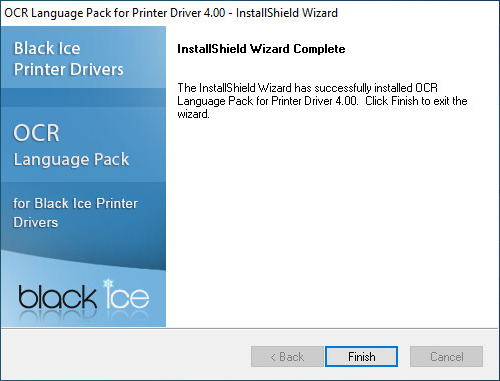Click the Finish button to exit wizard
This screenshot has width=500, height=381.
[x=361, y=357]
